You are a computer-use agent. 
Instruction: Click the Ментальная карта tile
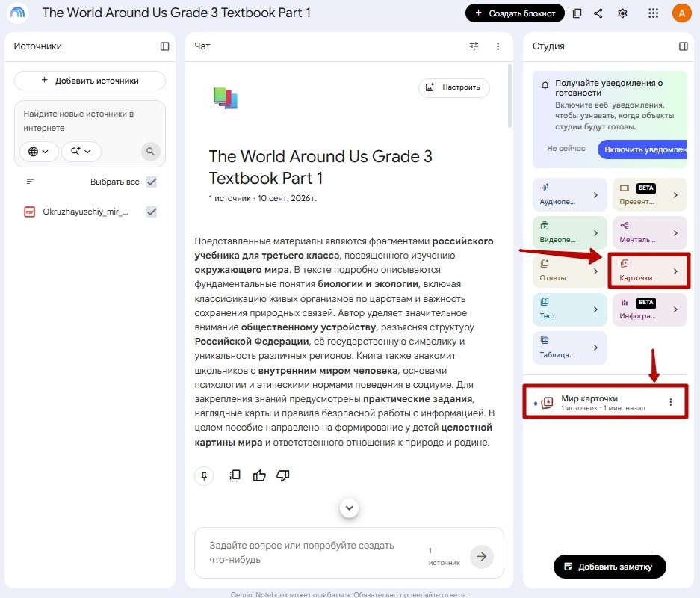tap(649, 232)
